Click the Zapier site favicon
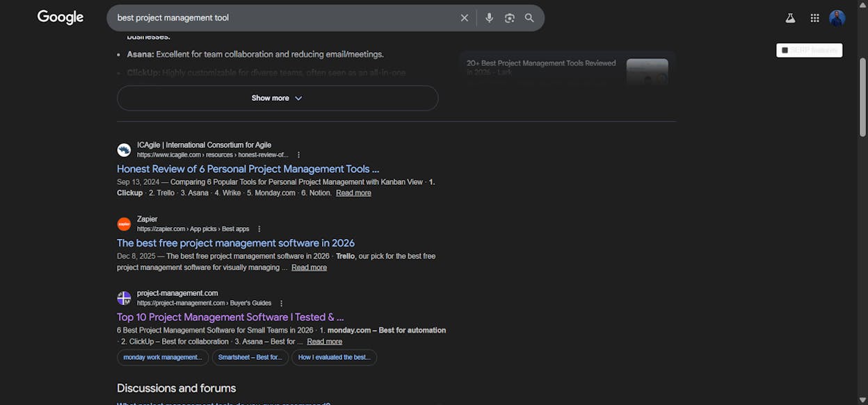This screenshot has width=868, height=405. pos(124,224)
